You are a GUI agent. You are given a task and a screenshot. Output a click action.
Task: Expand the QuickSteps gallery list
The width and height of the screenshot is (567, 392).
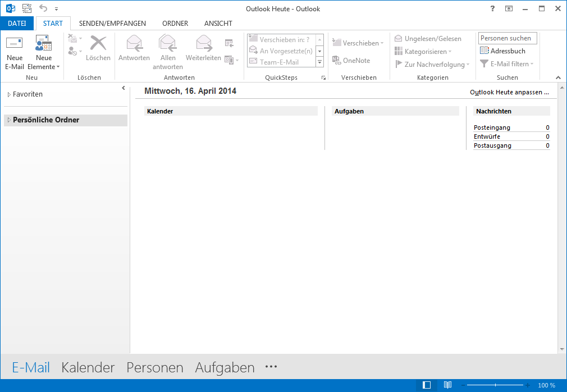pos(319,62)
